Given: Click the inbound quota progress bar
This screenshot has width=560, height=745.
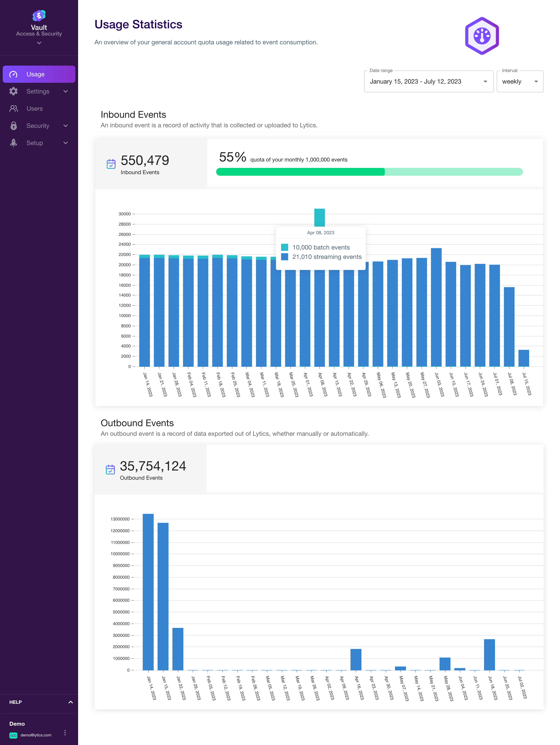Looking at the screenshot, I should [x=369, y=172].
